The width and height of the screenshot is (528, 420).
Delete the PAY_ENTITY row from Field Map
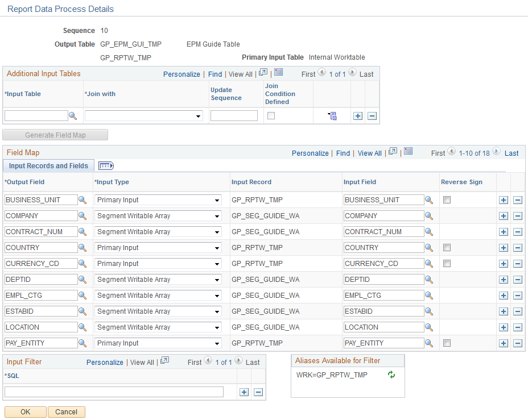[517, 343]
